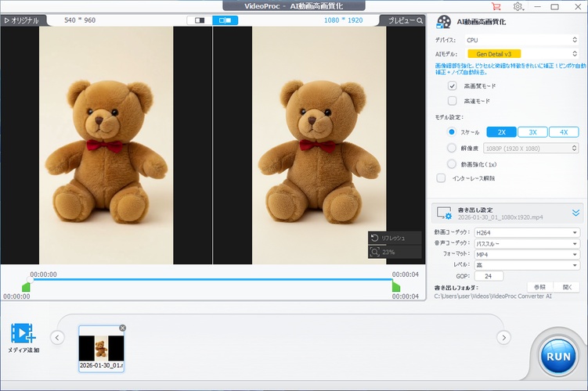Open the 1080P (1920 X 1080) dropdown
This screenshot has width=588, height=391.
tap(531, 149)
